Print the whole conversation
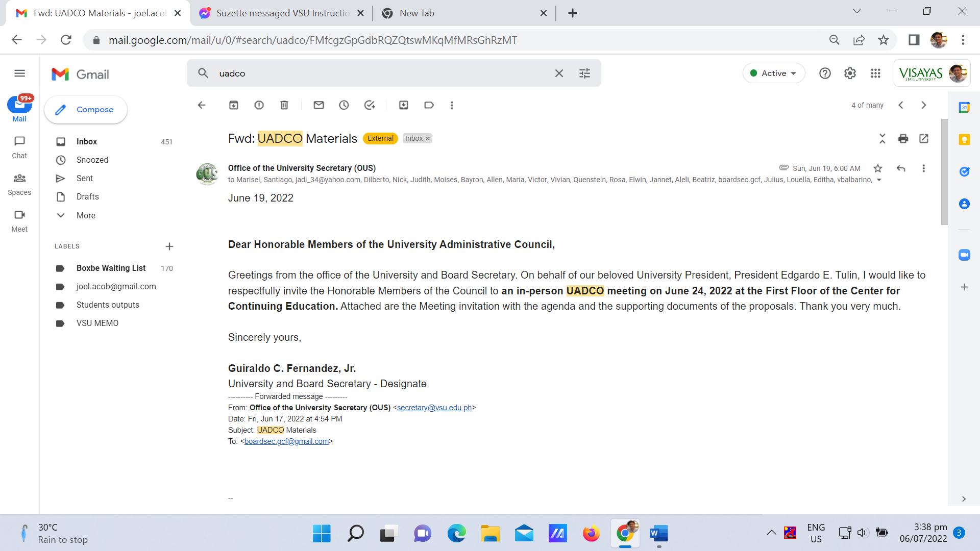980x551 pixels. point(903,139)
